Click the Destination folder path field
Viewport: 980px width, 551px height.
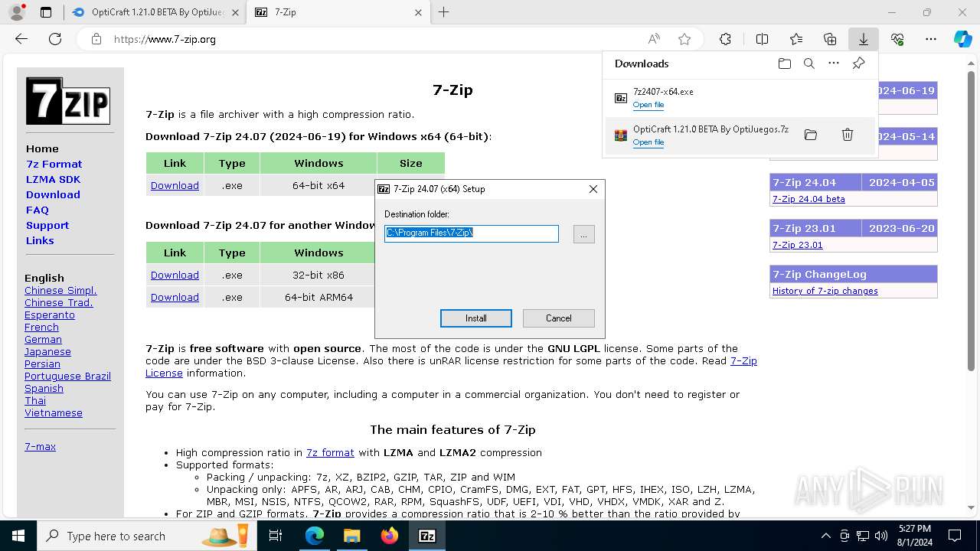pyautogui.click(x=472, y=233)
